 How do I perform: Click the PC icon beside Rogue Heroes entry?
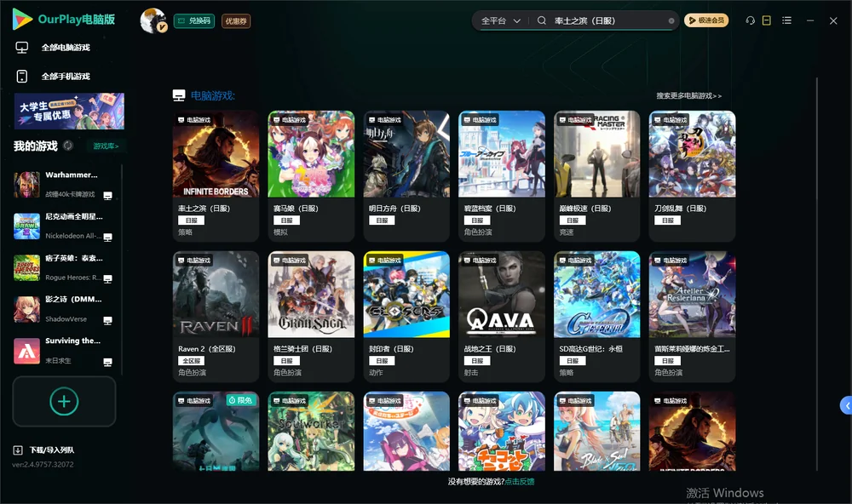[x=107, y=279]
